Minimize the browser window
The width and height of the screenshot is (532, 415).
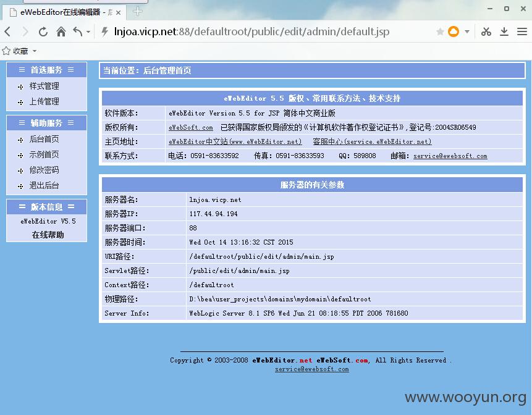(489, 9)
